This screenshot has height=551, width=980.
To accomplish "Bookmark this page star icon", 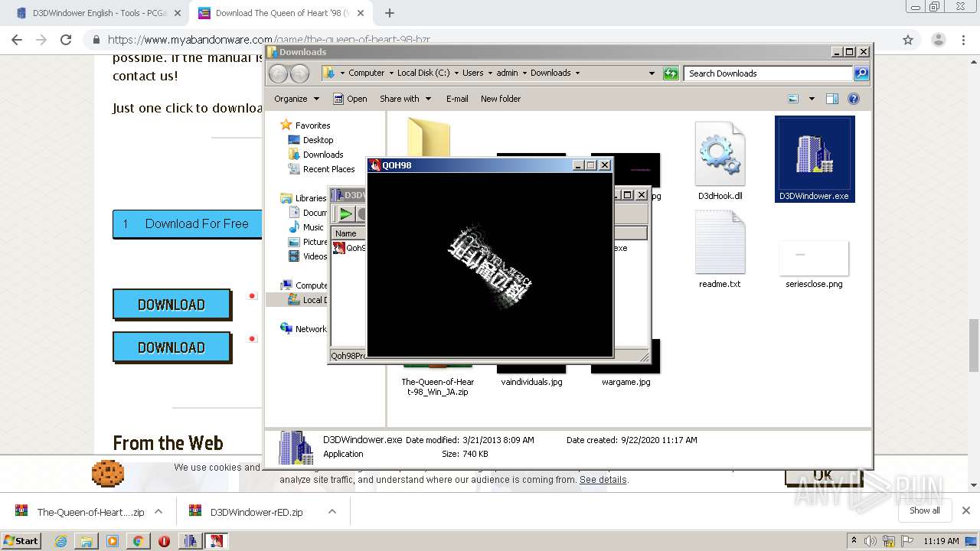I will point(908,40).
